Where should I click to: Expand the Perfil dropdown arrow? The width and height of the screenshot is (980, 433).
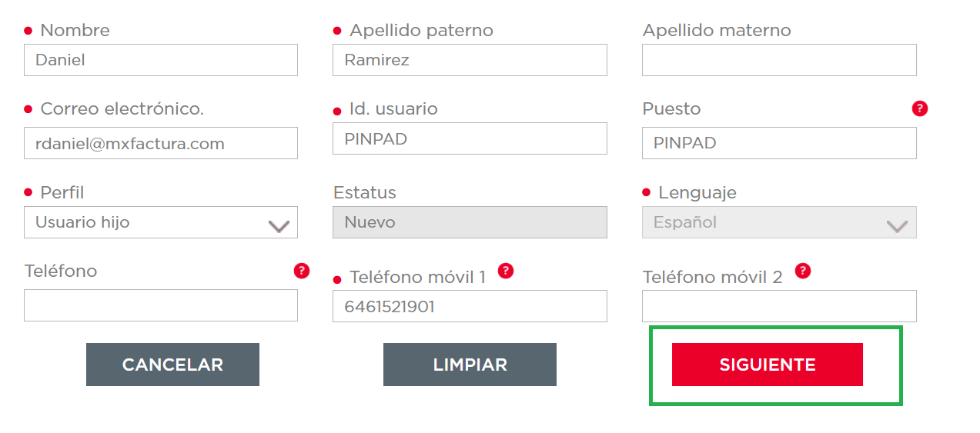(278, 225)
